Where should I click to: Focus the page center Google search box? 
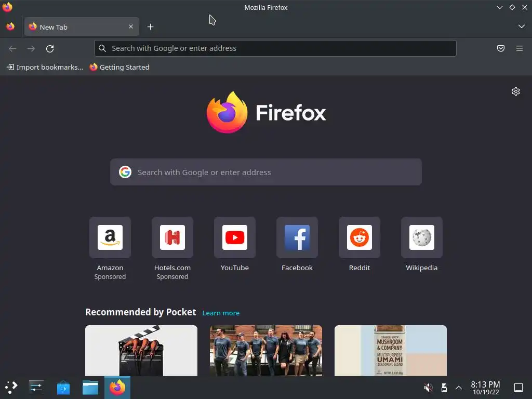(266, 172)
